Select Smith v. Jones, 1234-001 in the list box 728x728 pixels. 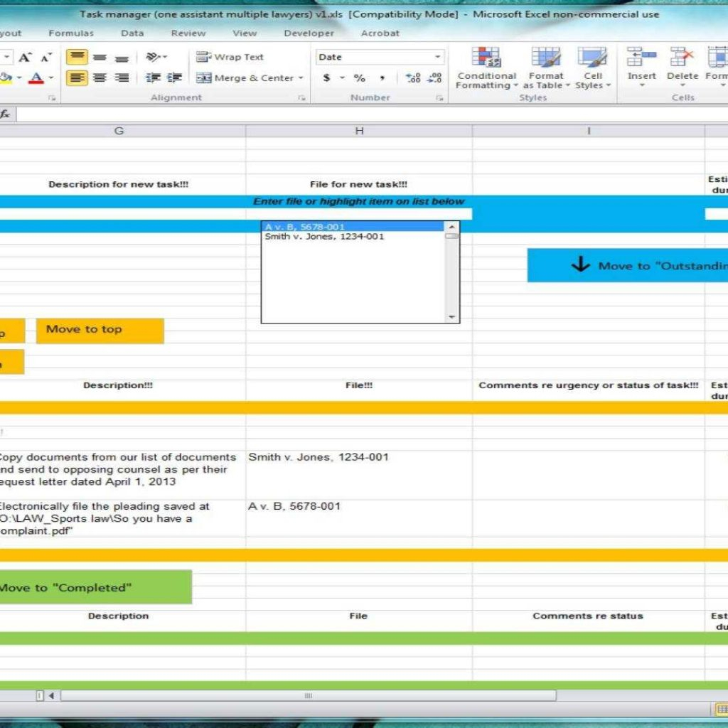[x=324, y=237]
